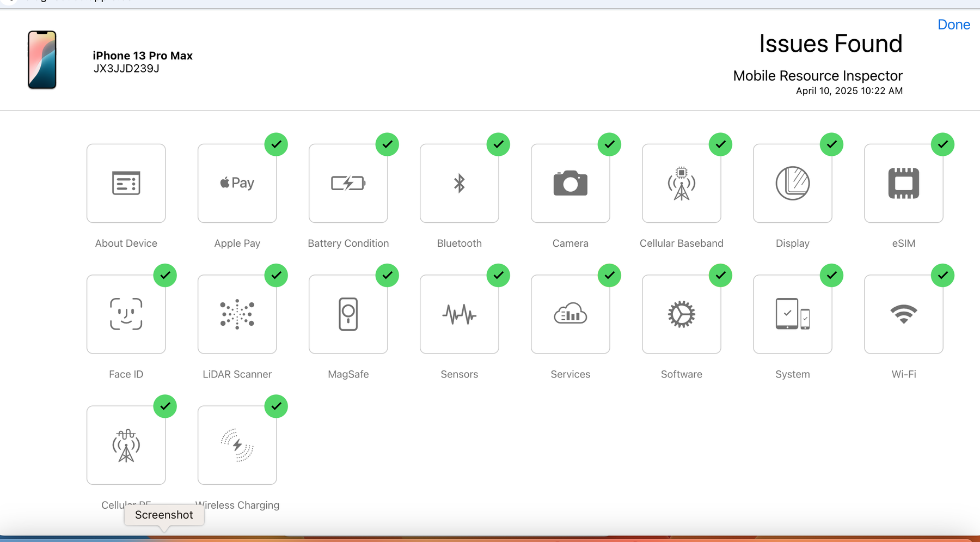Click the Cellular Baseband label

click(x=681, y=243)
